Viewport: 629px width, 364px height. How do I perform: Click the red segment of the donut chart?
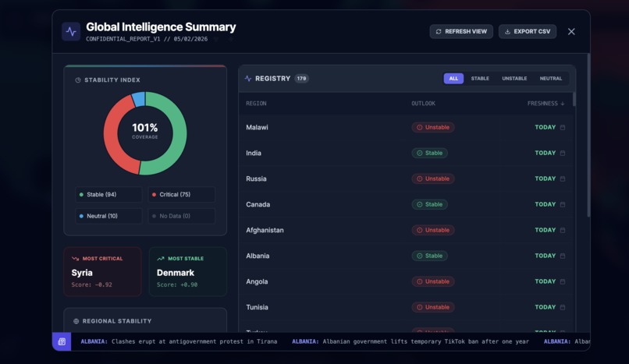pyautogui.click(x=112, y=138)
